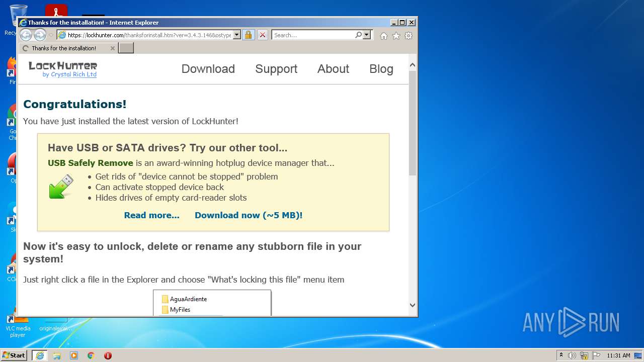Expand the address bar autocomplete dropdown
Screen dimensions: 644x362
tap(237, 35)
